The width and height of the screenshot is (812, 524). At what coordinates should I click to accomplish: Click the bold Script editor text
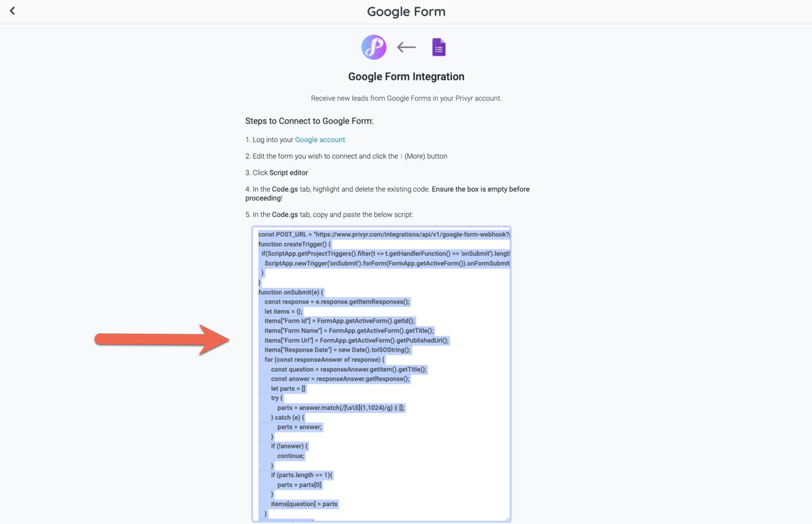(289, 172)
